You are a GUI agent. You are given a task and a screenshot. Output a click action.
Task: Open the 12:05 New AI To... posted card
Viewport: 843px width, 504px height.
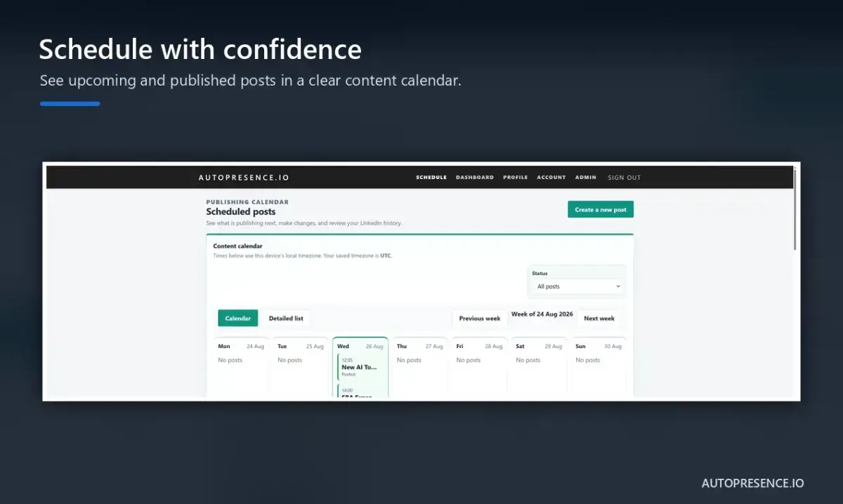361,366
